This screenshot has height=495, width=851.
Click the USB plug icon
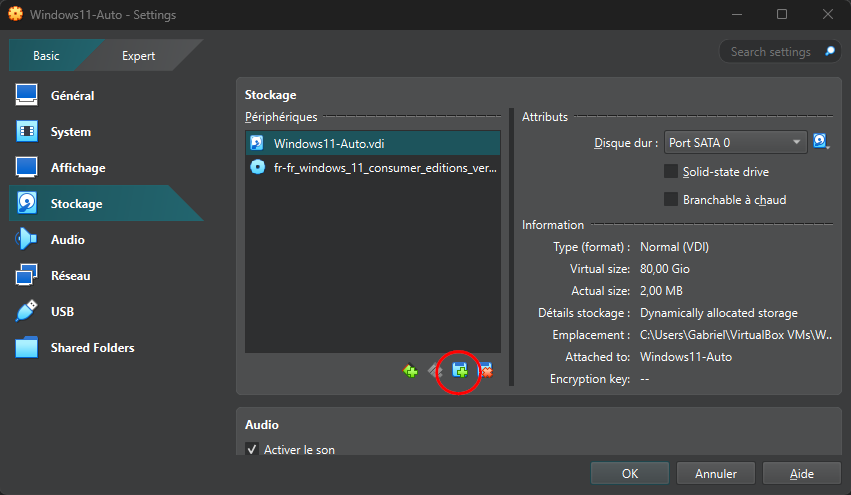click(x=27, y=311)
